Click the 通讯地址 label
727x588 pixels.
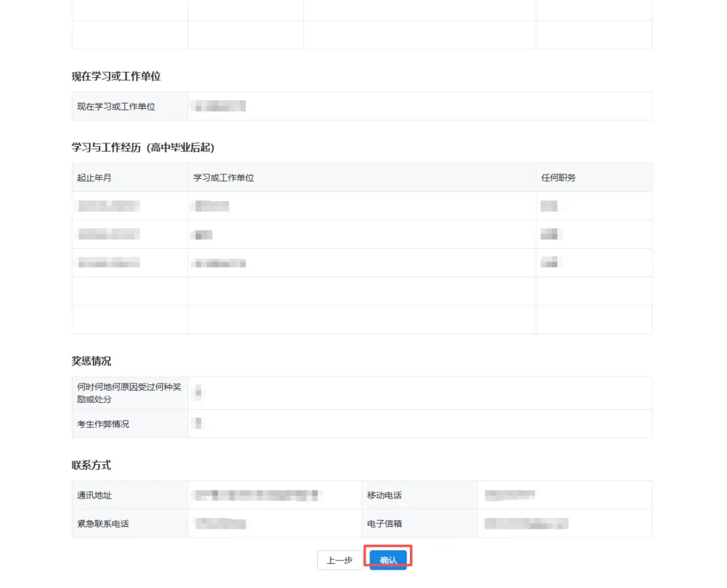[94, 495]
